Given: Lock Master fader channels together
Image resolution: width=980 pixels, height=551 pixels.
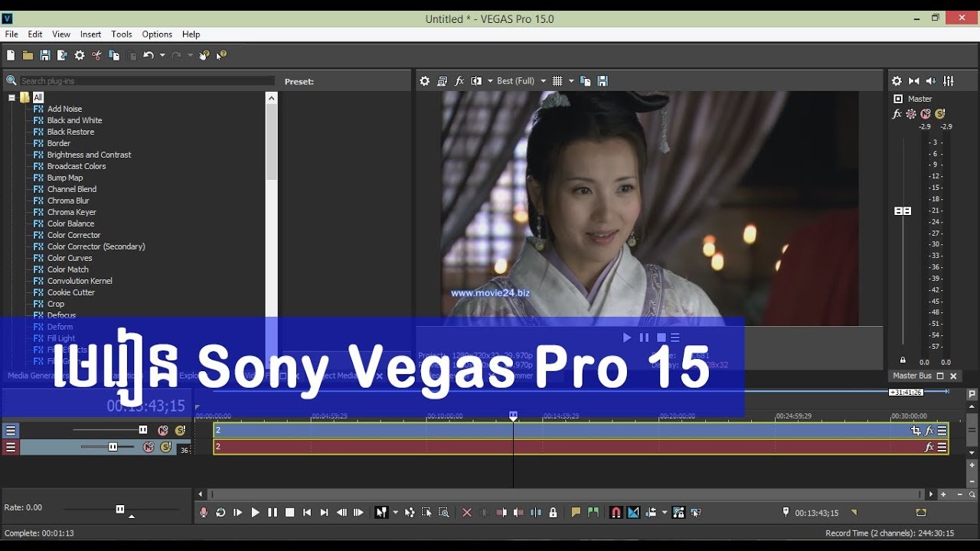Looking at the screenshot, I should coord(903,360).
